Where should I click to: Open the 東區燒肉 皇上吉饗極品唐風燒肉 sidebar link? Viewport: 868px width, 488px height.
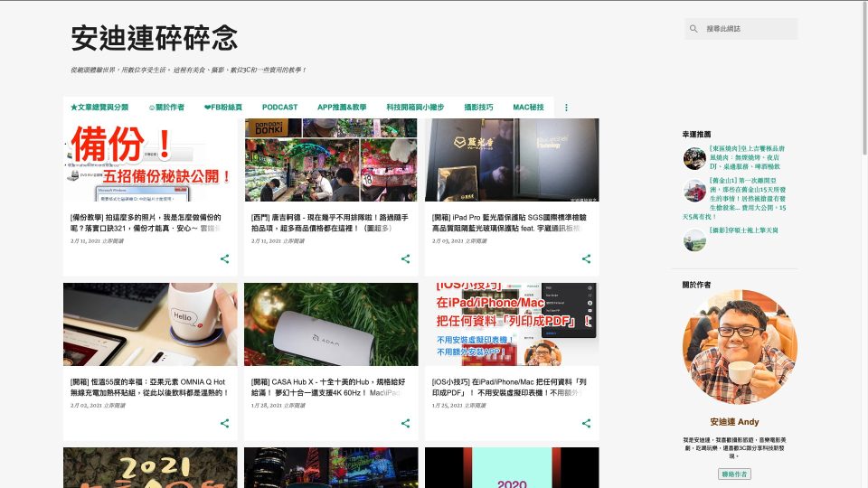747,157
